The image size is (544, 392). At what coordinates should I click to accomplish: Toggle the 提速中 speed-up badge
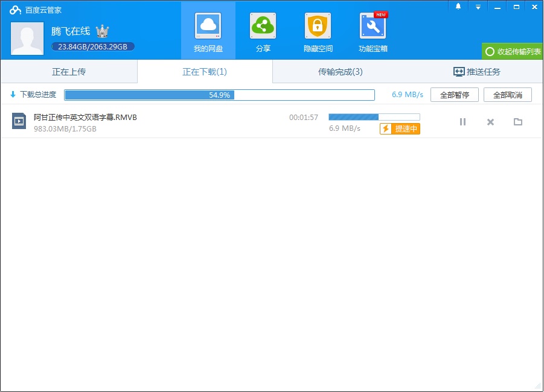tap(400, 129)
